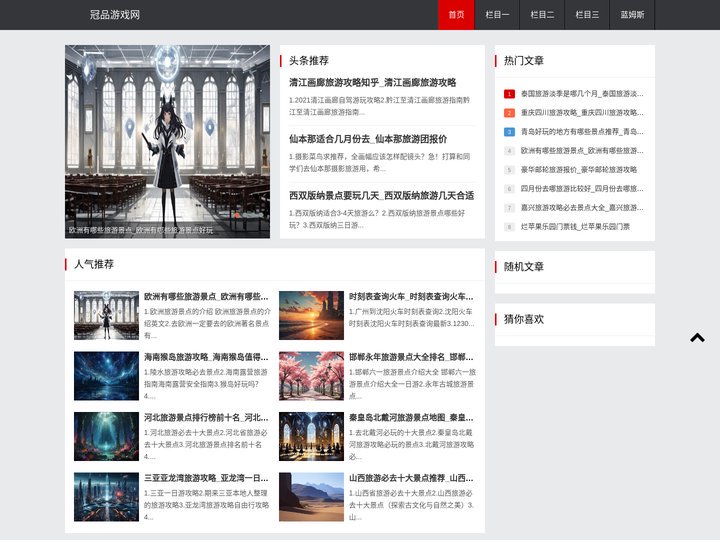This screenshot has height=540, width=720.
Task: Click starry night thumbnail for 海南猴岛旅游攻略
Action: [x=106, y=376]
